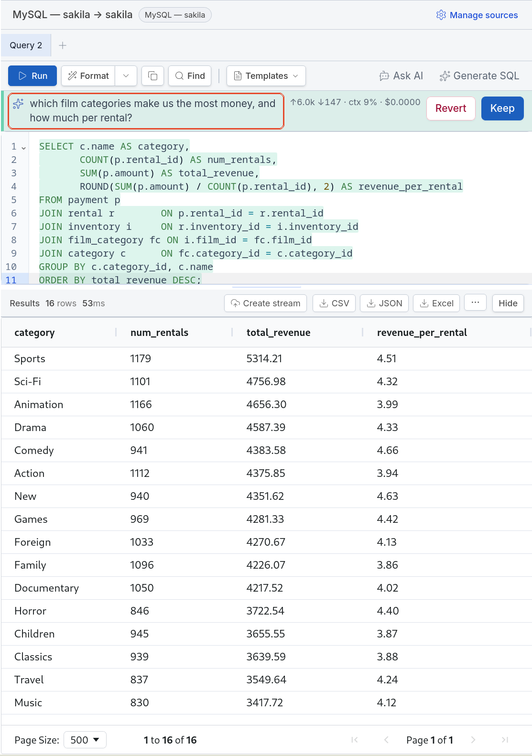
Task: Click Generate SQL
Action: [x=479, y=76]
